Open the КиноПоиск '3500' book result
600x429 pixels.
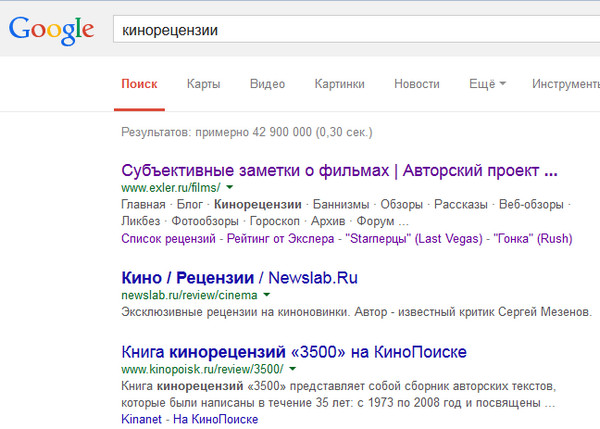[x=293, y=352]
